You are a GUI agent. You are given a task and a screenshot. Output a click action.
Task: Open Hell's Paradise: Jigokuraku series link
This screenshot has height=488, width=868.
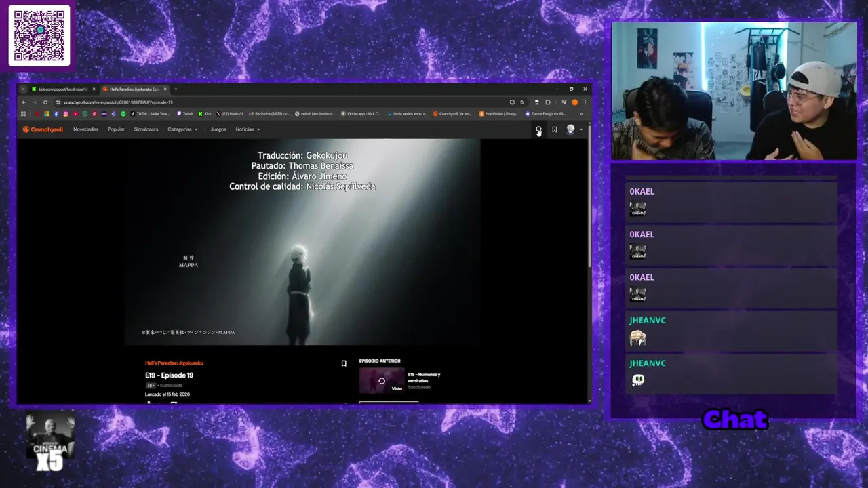click(x=174, y=363)
